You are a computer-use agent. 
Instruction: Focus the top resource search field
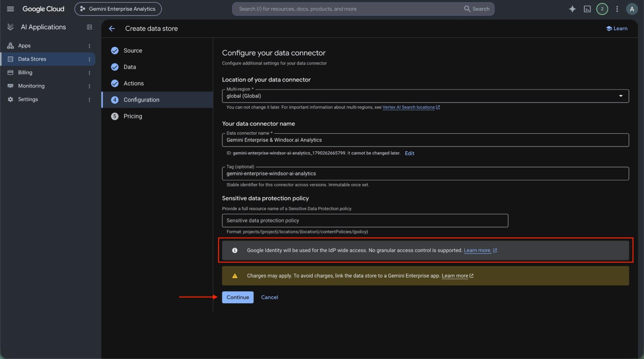(348, 9)
